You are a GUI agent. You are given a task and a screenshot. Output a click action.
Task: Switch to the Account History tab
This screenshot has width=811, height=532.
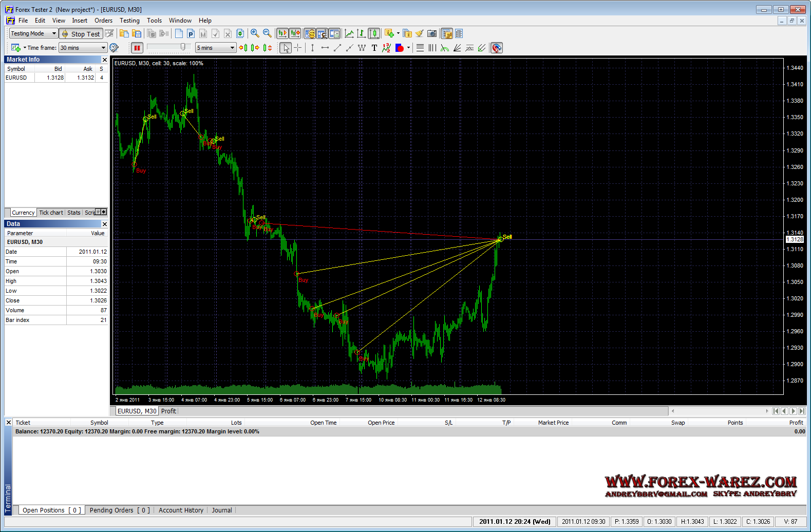181,510
